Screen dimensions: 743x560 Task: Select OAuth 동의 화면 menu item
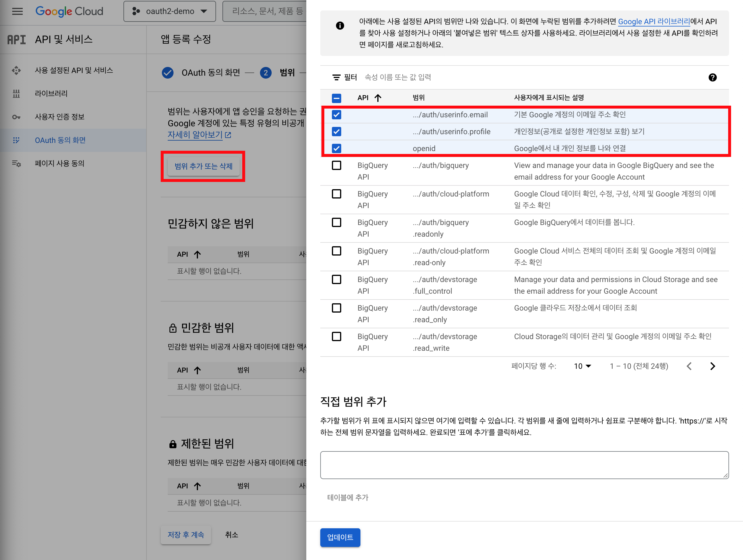click(73, 140)
